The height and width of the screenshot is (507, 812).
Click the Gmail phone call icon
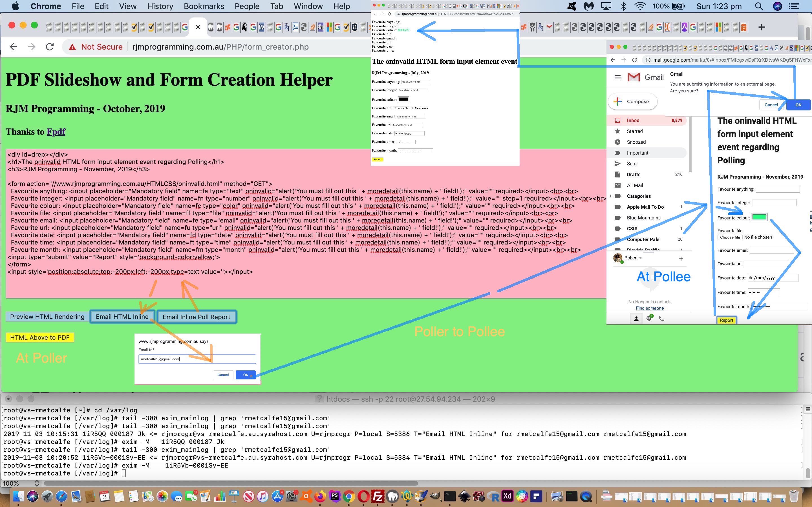[x=661, y=319]
